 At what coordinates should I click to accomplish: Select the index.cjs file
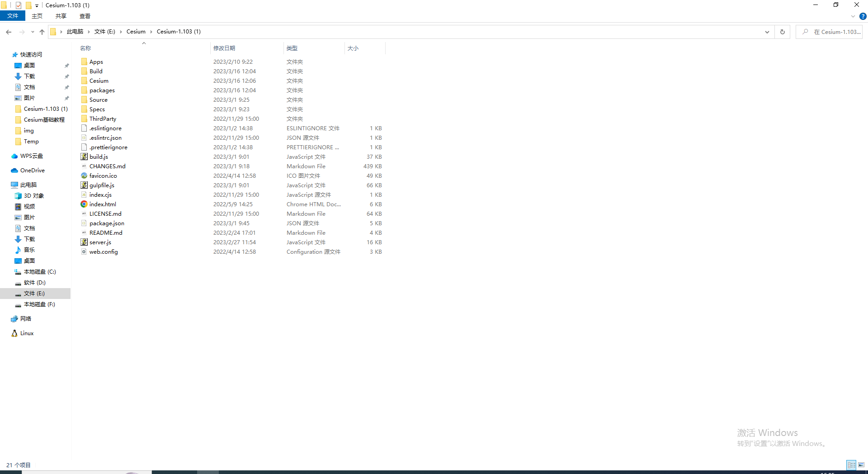click(x=100, y=195)
